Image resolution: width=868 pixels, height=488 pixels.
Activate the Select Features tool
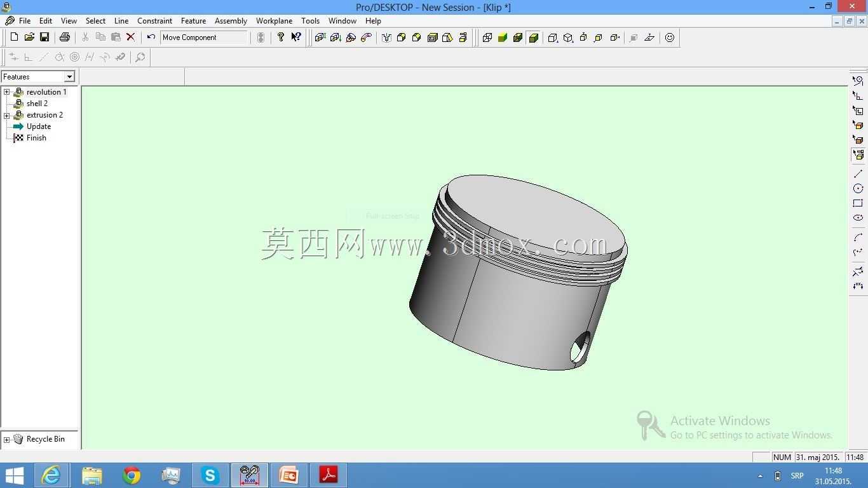click(x=858, y=154)
